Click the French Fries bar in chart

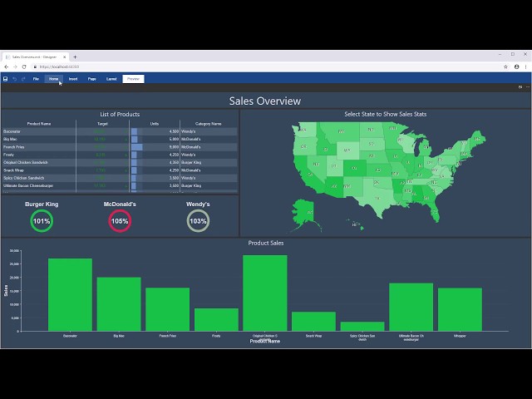pyautogui.click(x=168, y=309)
